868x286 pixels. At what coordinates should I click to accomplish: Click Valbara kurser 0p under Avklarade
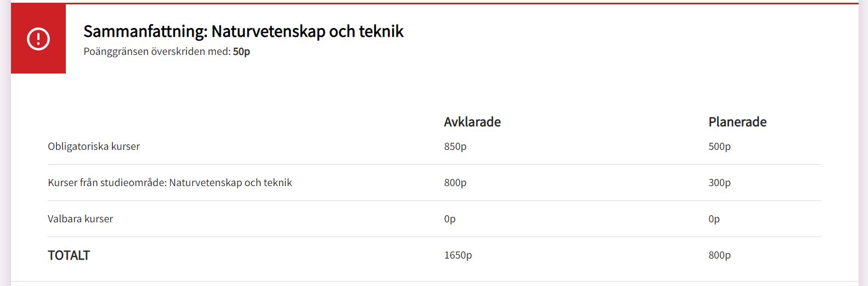point(449,219)
